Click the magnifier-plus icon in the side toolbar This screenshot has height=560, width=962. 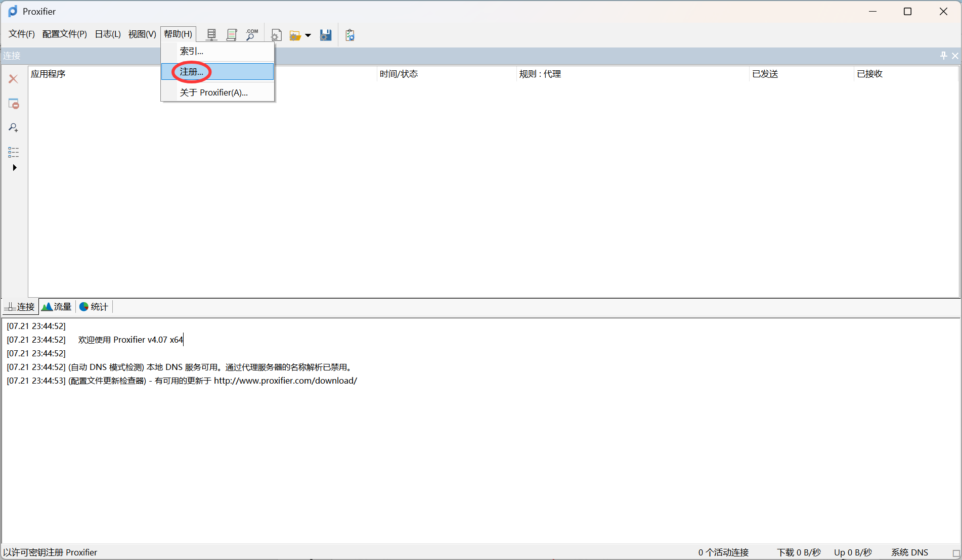14,128
